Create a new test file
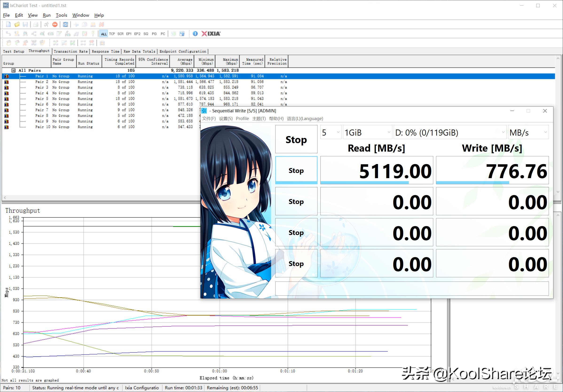This screenshot has width=563, height=392. [8, 24]
